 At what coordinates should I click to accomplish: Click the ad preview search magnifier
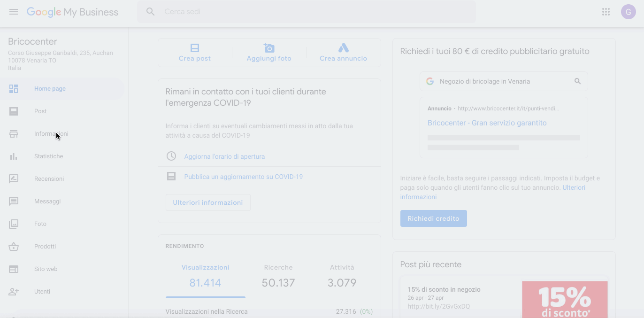(x=578, y=81)
